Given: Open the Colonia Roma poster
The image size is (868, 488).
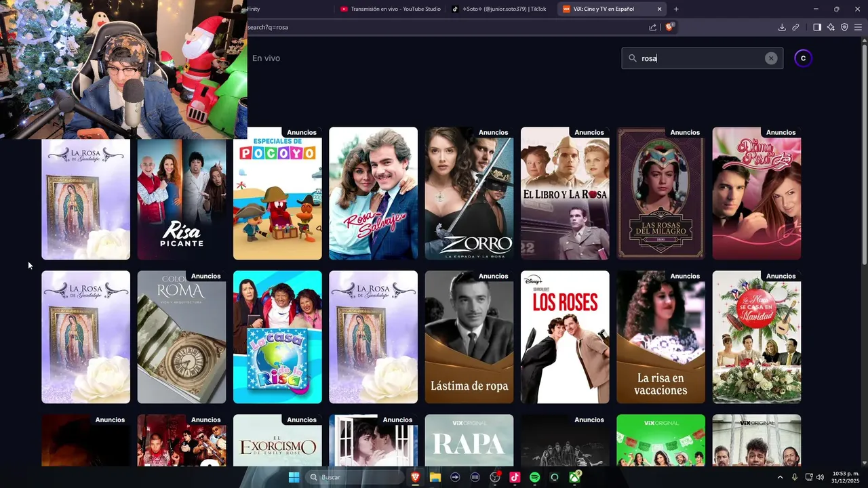Looking at the screenshot, I should (x=182, y=337).
